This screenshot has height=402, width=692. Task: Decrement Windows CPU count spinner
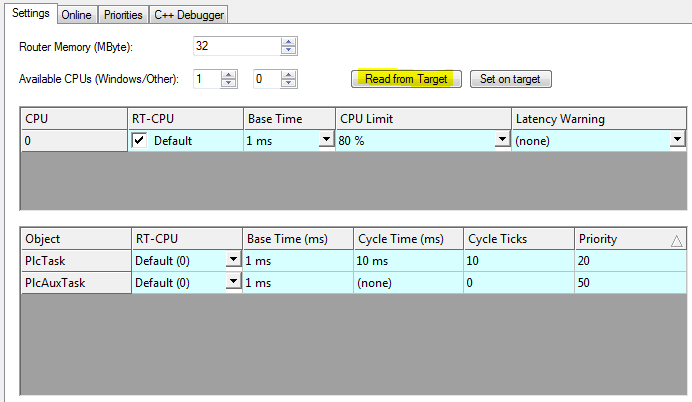point(229,83)
